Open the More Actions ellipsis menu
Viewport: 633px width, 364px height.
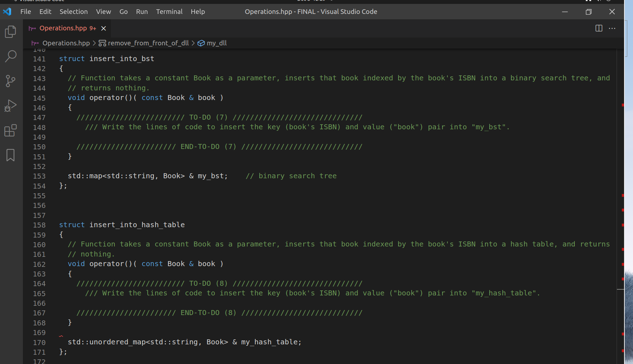(612, 28)
